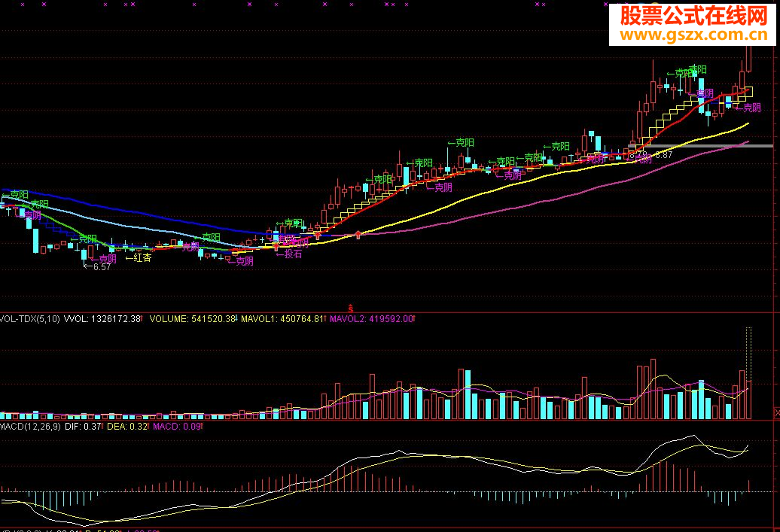Select the DIF: 0.37 value
The width and height of the screenshot is (780, 532).
(83, 427)
